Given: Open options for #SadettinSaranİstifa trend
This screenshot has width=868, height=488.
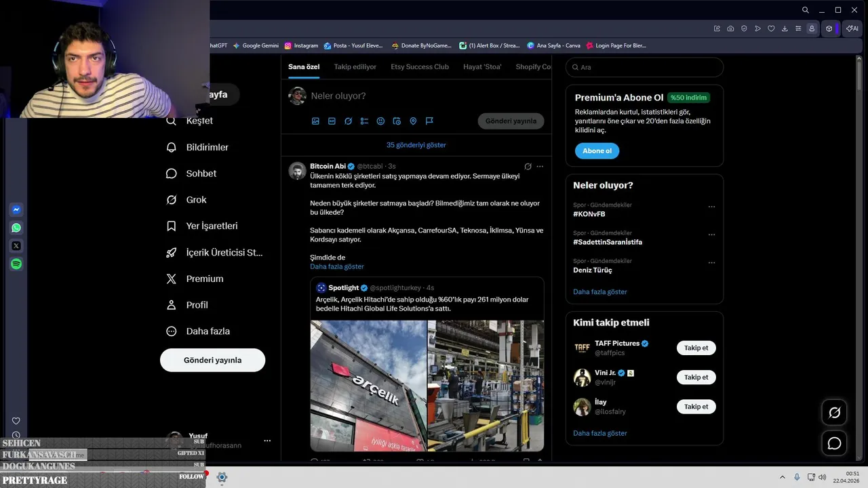Looking at the screenshot, I should pos(711,235).
